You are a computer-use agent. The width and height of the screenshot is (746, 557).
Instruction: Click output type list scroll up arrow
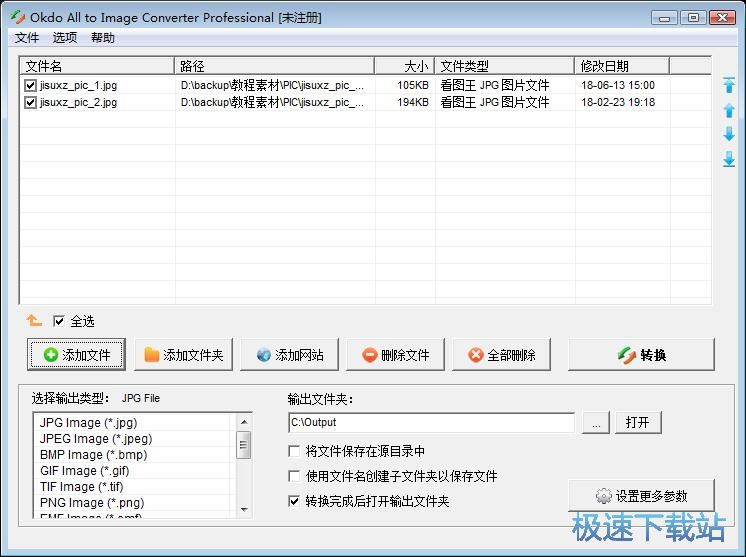pyautogui.click(x=244, y=422)
